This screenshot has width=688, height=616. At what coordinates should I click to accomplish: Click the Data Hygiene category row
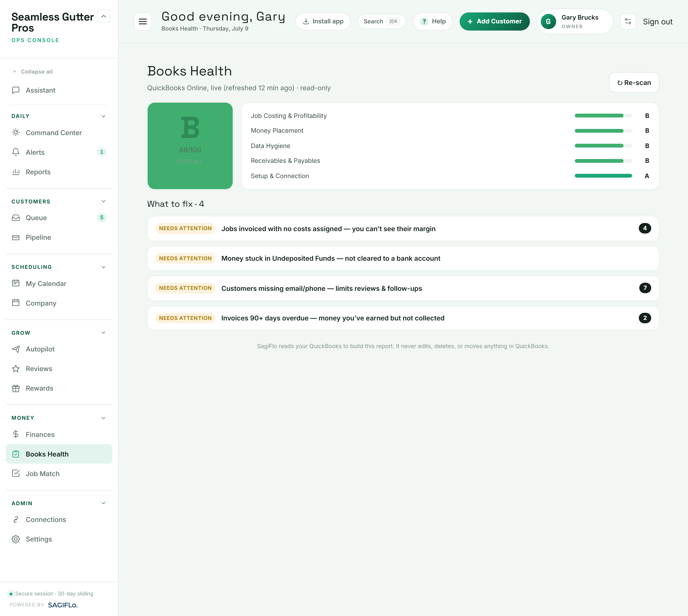click(x=450, y=146)
